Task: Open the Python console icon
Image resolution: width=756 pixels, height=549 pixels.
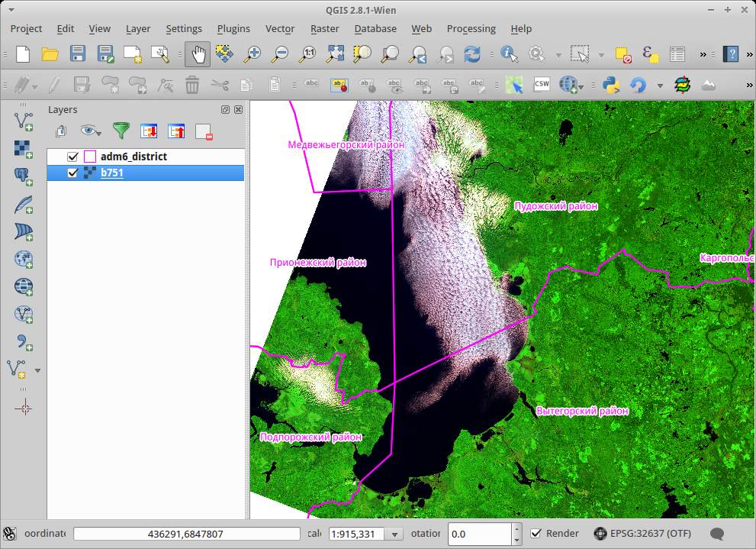Action: click(x=610, y=84)
